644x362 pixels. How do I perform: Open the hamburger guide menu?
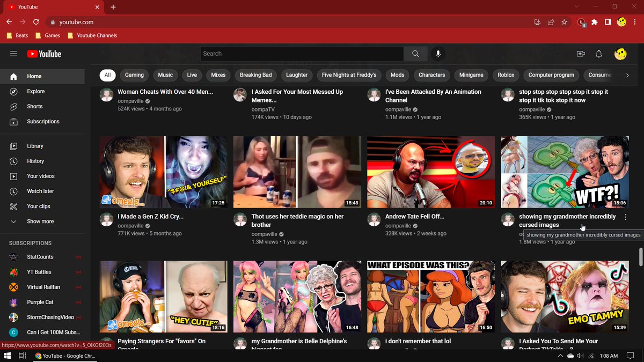[x=13, y=54]
